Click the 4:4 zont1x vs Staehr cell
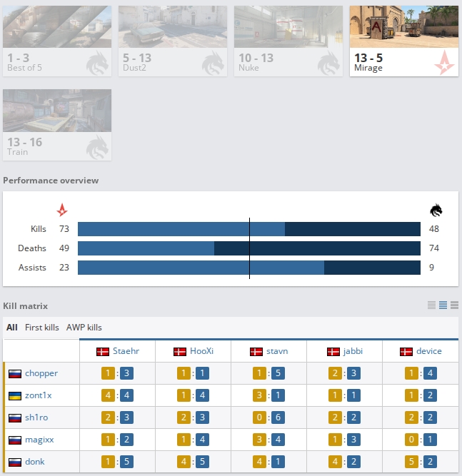This screenshot has width=462, height=476. (117, 395)
